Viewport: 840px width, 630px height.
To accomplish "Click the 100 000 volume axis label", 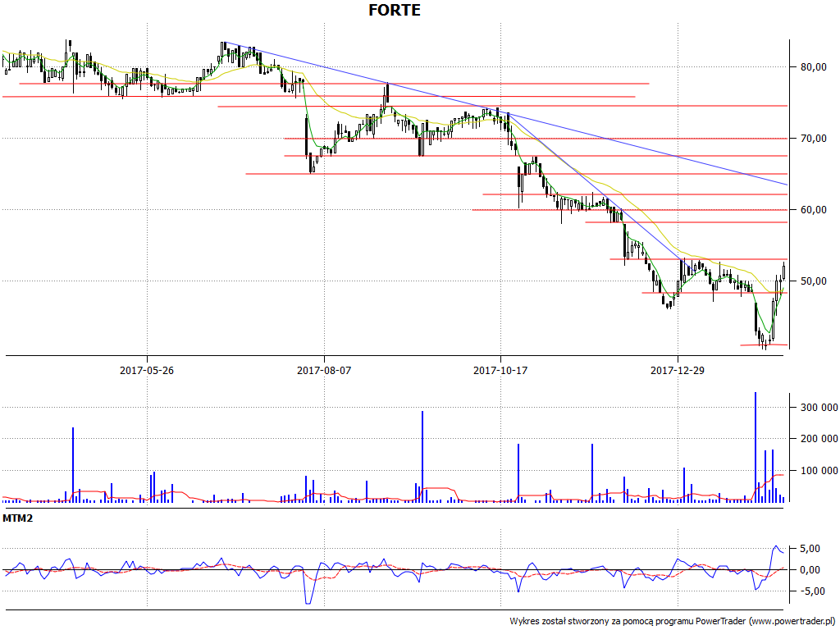I will click(819, 470).
